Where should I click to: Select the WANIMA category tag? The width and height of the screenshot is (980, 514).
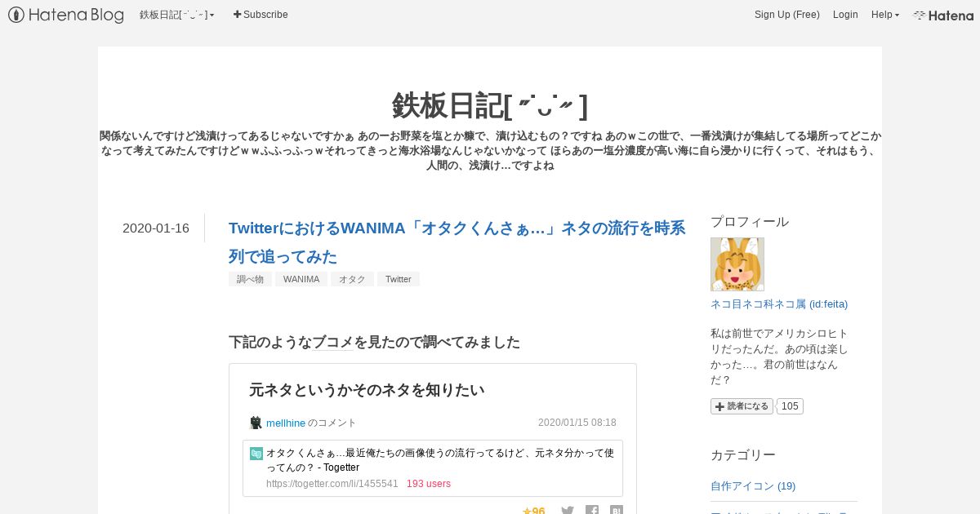[301, 279]
